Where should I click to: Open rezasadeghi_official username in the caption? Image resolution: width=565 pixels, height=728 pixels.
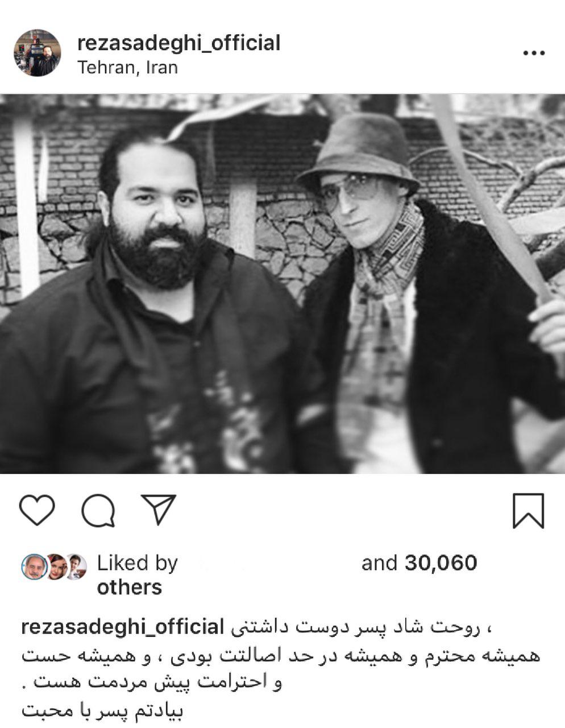pyautogui.click(x=122, y=627)
